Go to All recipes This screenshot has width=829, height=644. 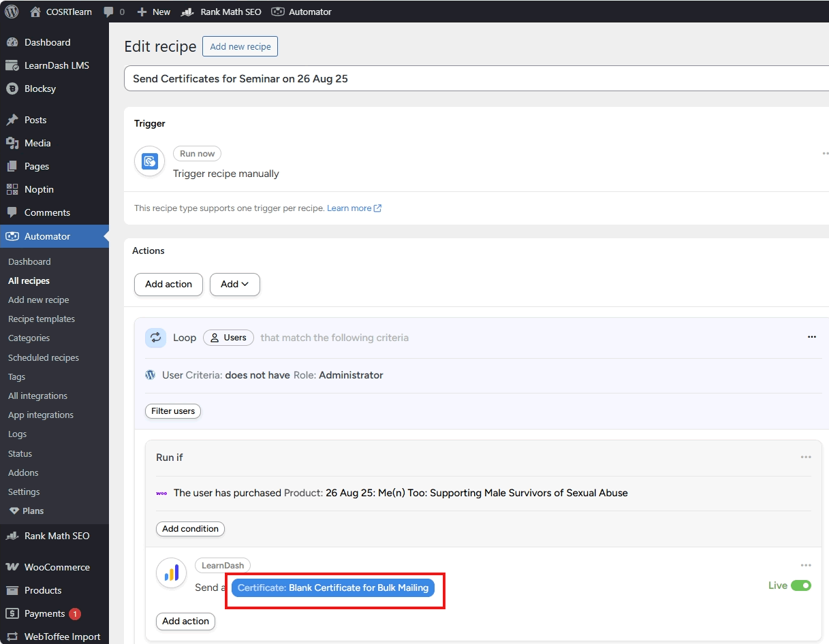coord(29,280)
